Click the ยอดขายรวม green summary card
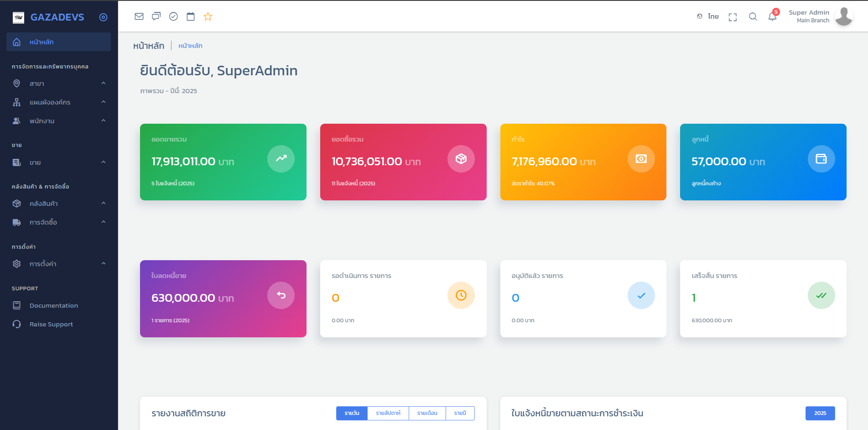Image resolution: width=868 pixels, height=430 pixels. pos(223,162)
